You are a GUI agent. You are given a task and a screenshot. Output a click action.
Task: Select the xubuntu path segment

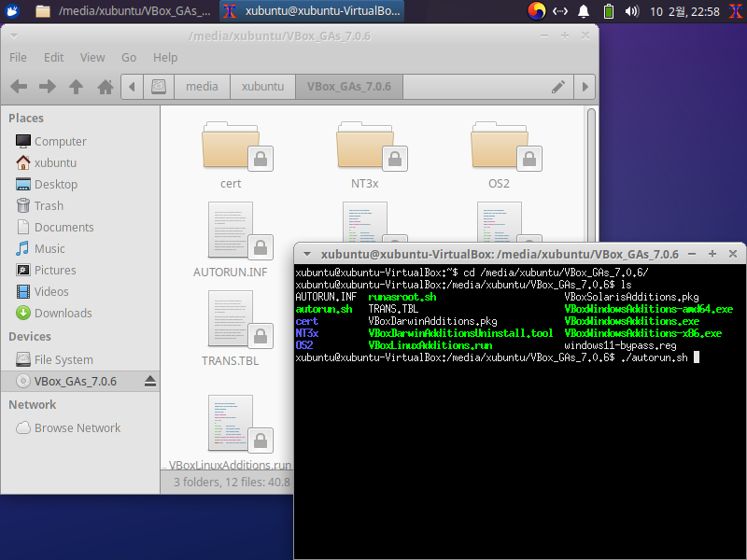coord(262,87)
